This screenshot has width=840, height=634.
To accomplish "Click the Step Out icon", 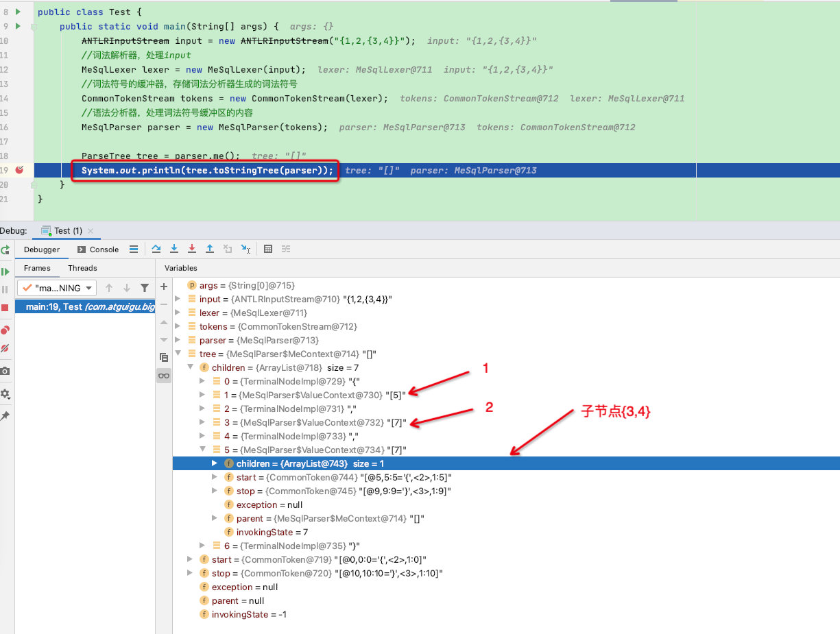I will coord(210,249).
